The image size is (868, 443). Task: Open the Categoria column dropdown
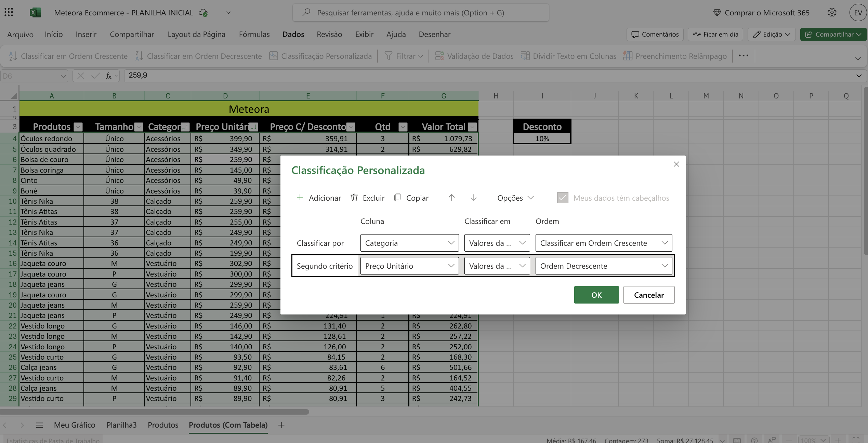click(x=409, y=243)
